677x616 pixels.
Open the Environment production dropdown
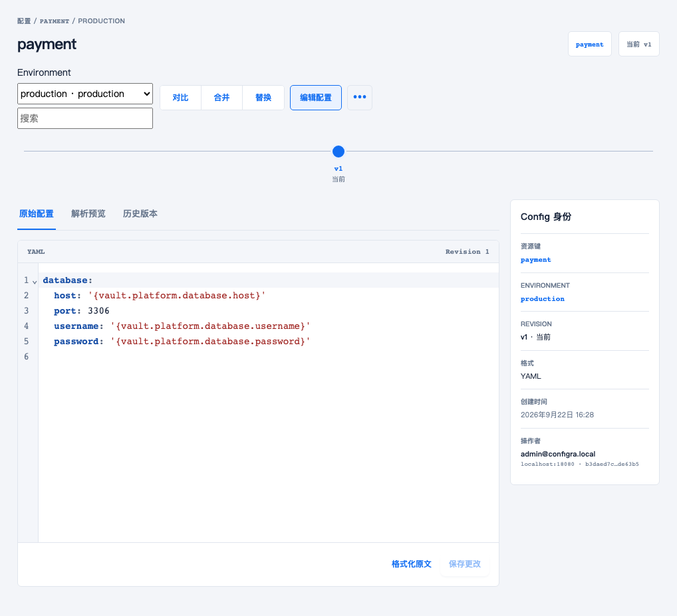[85, 94]
